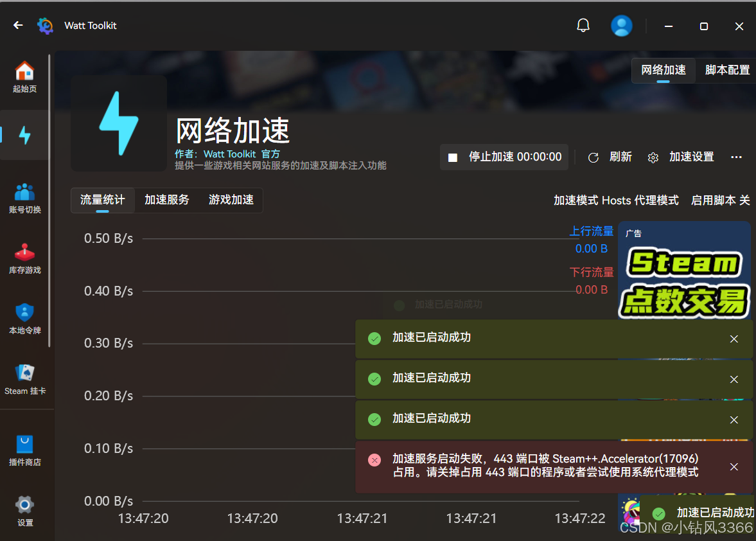
Task: Minimize the Watt Toolkit window
Action: click(x=668, y=26)
